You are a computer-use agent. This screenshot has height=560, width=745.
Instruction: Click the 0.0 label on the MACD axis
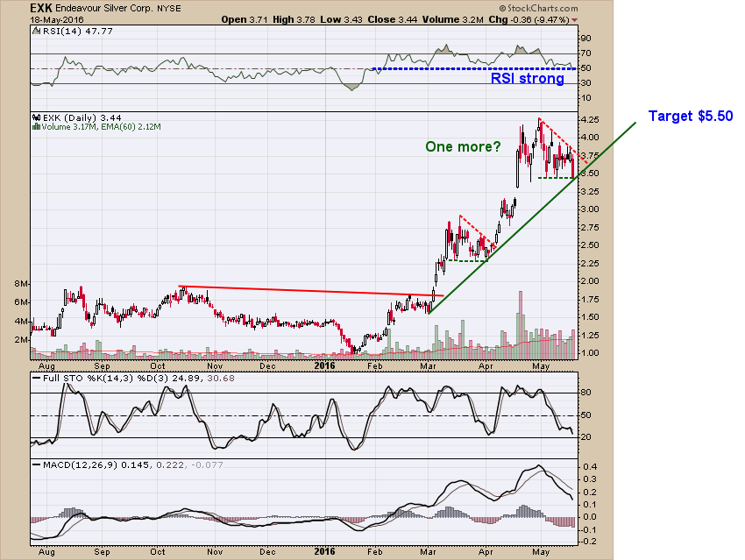pos(590,517)
